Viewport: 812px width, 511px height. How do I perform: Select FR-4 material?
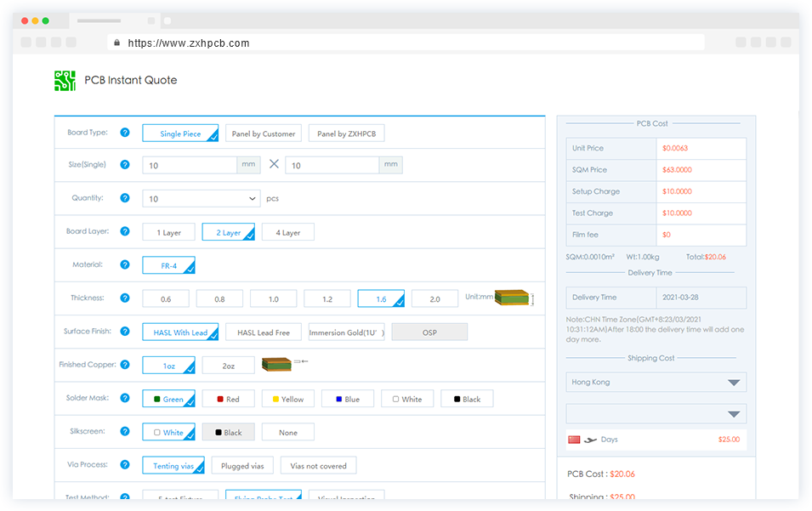169,265
